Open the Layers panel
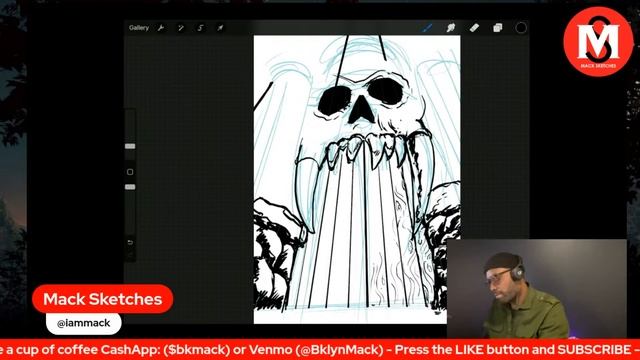The height and width of the screenshot is (360, 640). [497, 28]
